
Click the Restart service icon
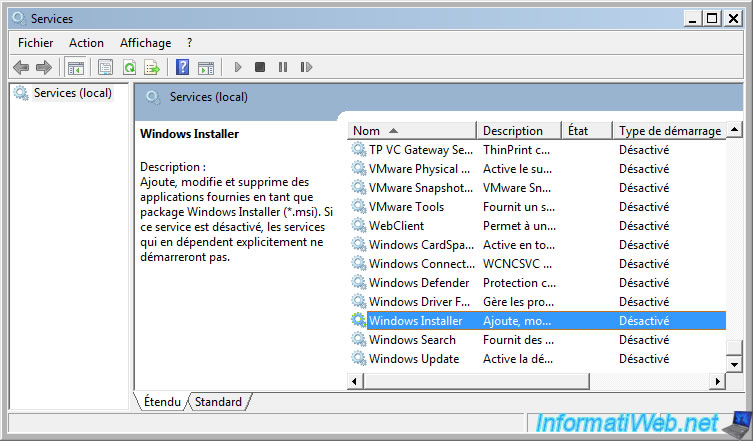[x=306, y=67]
